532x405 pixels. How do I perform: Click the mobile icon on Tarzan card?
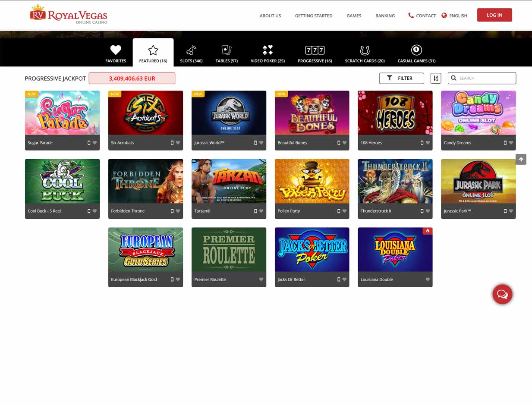click(255, 211)
